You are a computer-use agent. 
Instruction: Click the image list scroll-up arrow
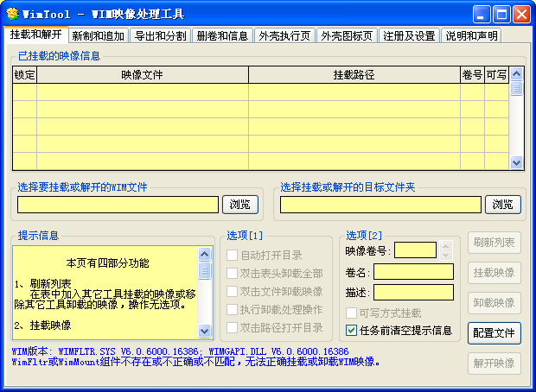coord(516,73)
